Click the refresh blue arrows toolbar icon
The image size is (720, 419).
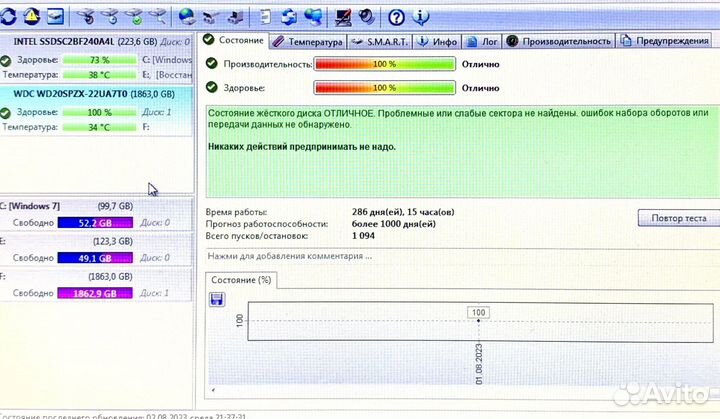click(x=8, y=17)
